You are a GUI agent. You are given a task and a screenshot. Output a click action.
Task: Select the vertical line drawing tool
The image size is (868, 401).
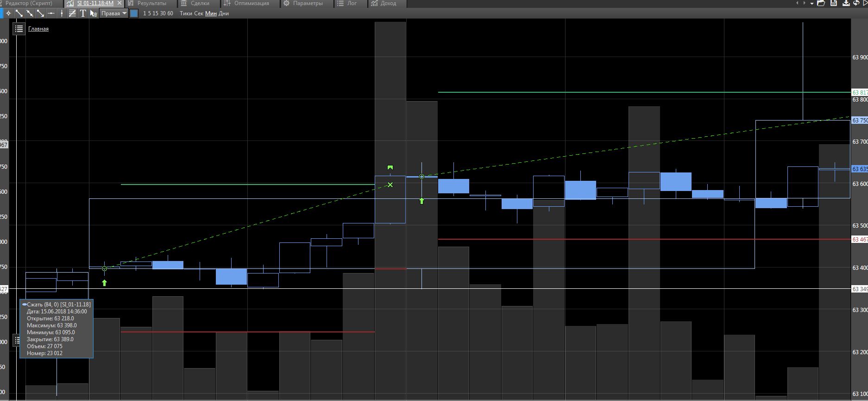click(62, 13)
